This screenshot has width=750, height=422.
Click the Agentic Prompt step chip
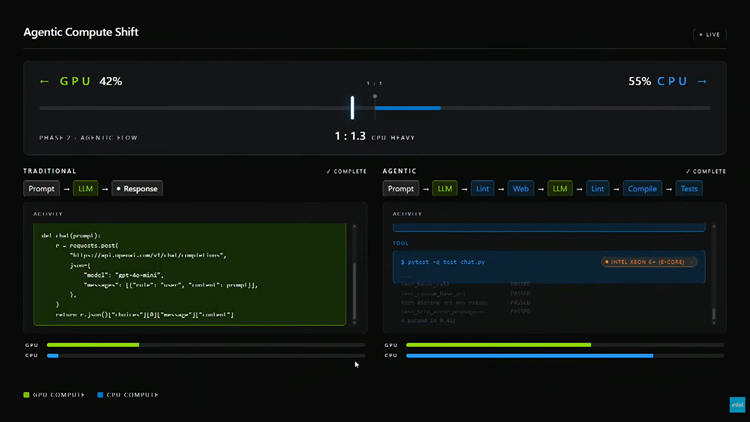pos(401,189)
